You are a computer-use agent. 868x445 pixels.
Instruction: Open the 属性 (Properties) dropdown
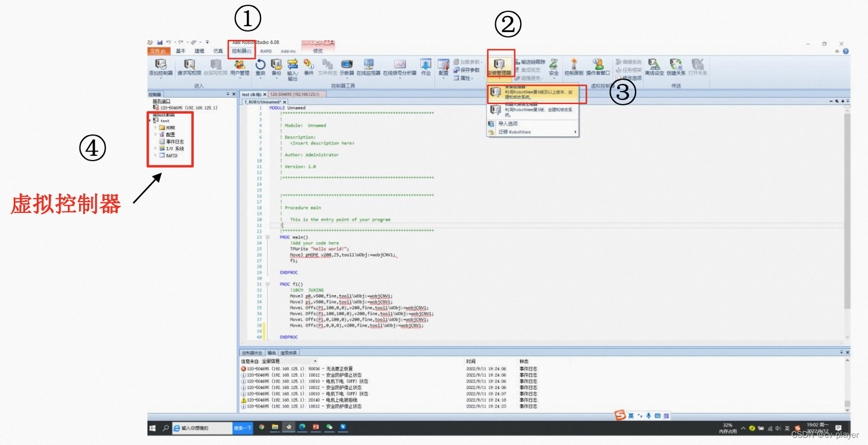463,78
